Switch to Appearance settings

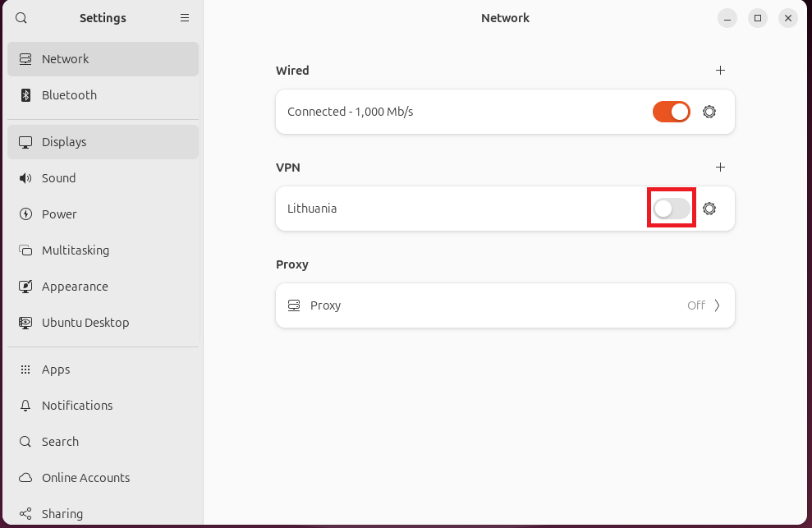tap(75, 287)
